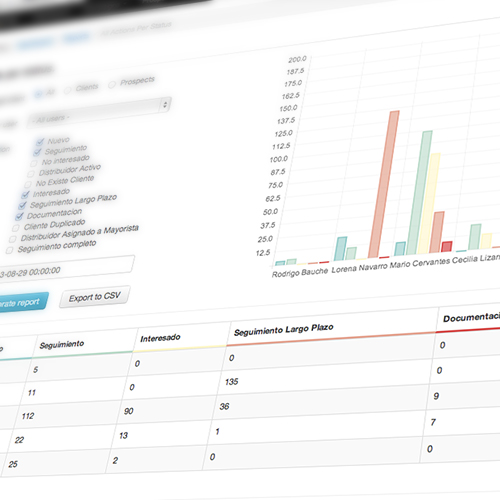Click the Mario Cervantes chart label
Image resolution: width=500 pixels, height=500 pixels.
point(420,263)
